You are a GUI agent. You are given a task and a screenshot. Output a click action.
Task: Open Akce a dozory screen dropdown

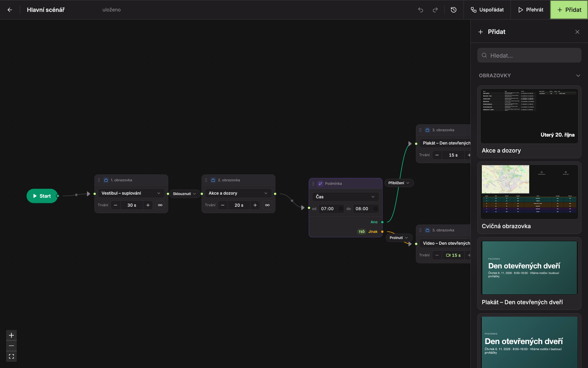click(238, 193)
